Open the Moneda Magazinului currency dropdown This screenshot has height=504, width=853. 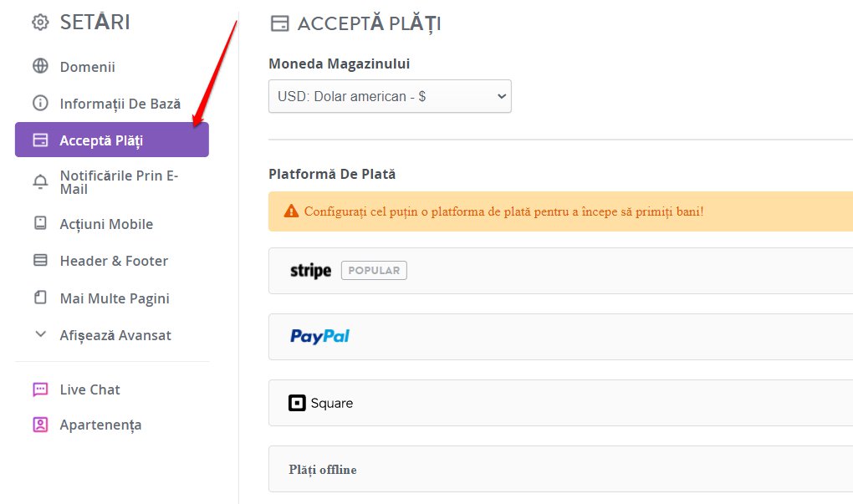tap(390, 96)
